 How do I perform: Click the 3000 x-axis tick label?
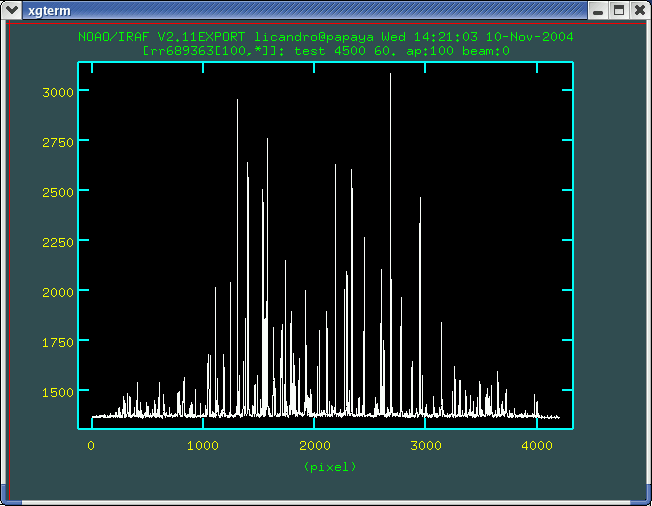[425, 446]
